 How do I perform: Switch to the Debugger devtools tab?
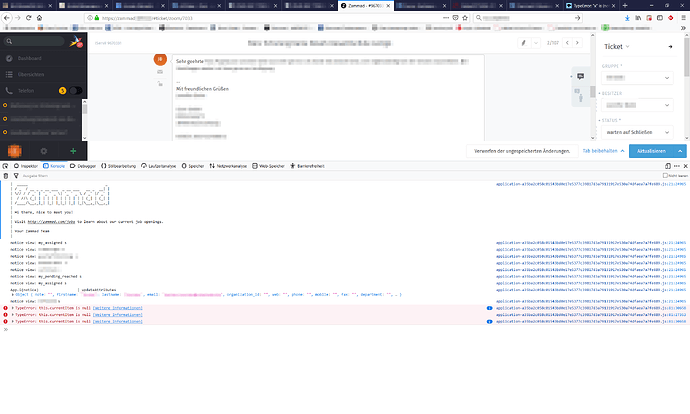[83, 166]
